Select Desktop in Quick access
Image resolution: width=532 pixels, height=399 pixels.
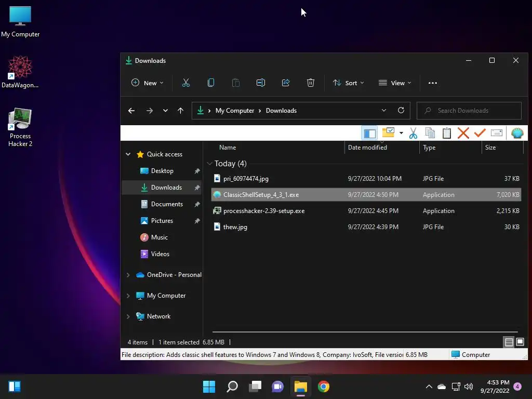[x=162, y=171]
